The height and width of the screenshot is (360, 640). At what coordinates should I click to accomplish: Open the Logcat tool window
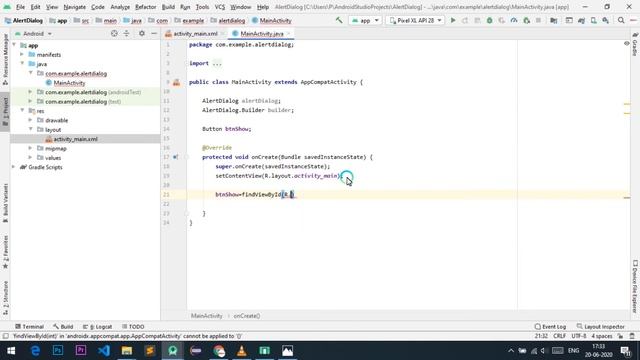(98, 327)
